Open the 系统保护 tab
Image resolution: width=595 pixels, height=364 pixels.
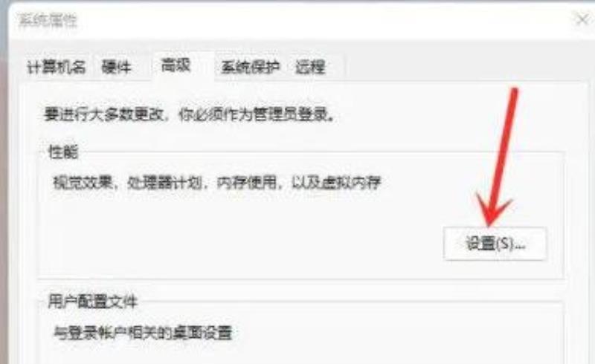pos(251,67)
